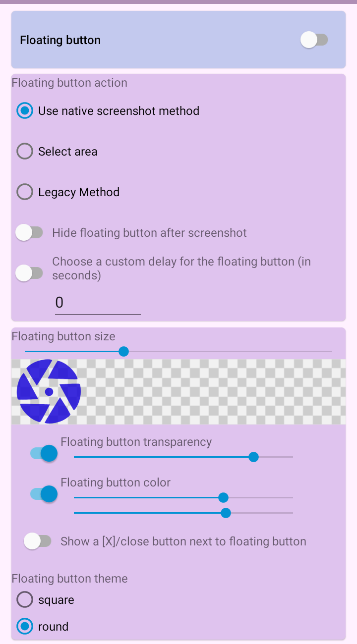Viewport: 357px width, 644px height.
Task: Toggle Show a [X]/close button switch
Action: pos(38,541)
